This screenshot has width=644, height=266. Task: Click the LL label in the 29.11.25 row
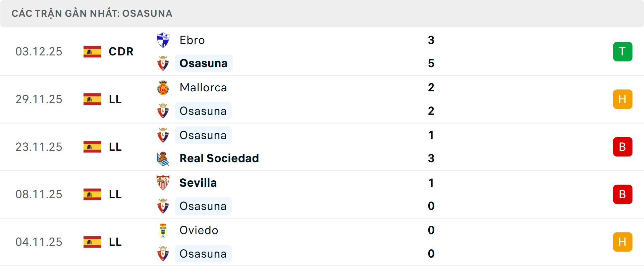point(115,99)
